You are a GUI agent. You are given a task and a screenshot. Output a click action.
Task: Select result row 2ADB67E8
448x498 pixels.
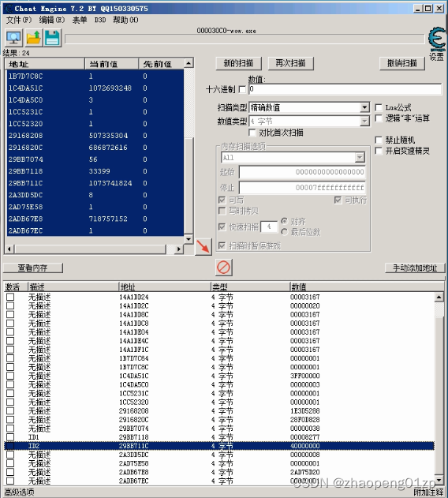point(95,219)
